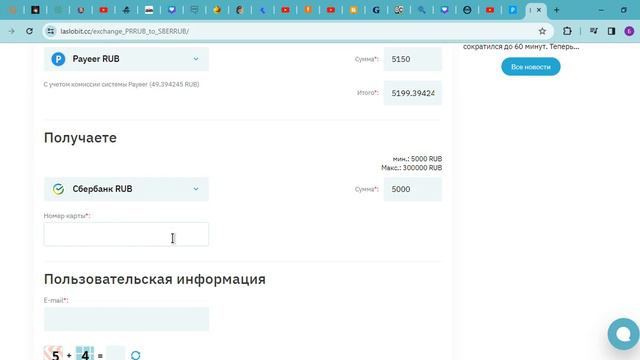Focus the Сумма field showing 5000
Screen dimensions: 640x360
pos(413,189)
